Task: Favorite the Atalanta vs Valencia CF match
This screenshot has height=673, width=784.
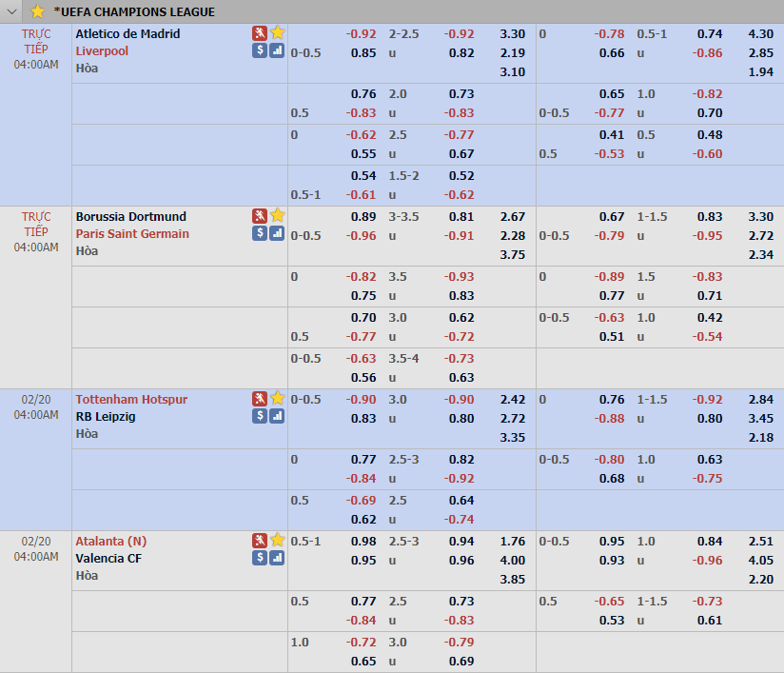Action: (x=278, y=540)
